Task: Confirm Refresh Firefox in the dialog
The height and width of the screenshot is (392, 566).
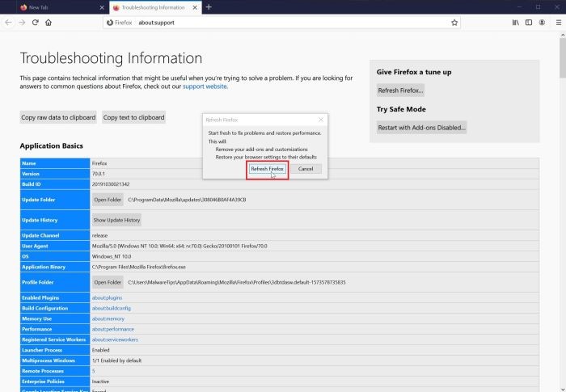Action: coord(267,169)
